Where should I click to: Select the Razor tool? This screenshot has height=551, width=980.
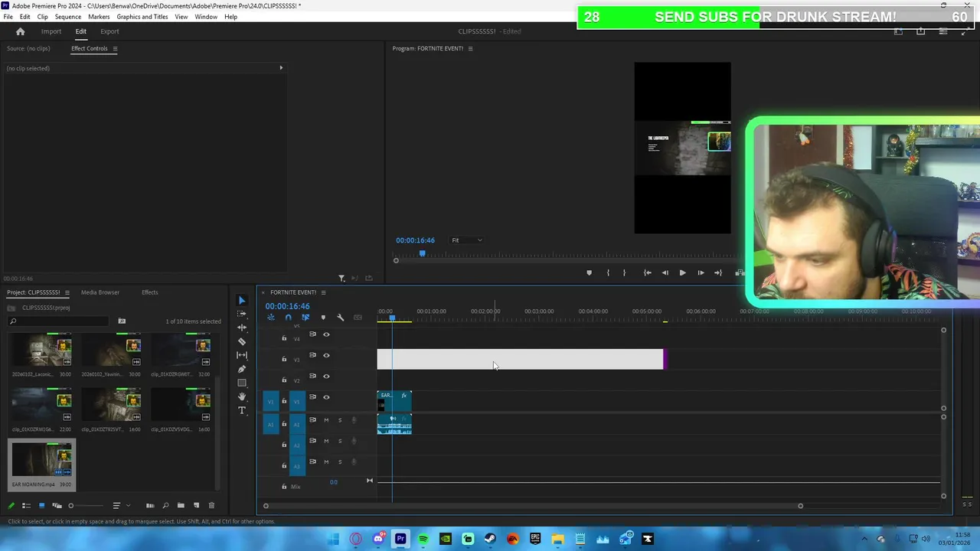tap(242, 341)
